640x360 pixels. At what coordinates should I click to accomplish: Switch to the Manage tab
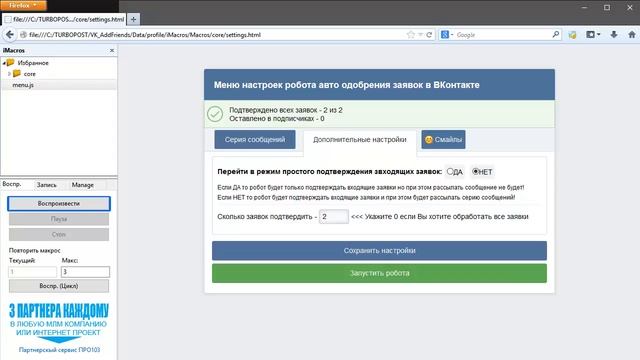click(x=82, y=185)
